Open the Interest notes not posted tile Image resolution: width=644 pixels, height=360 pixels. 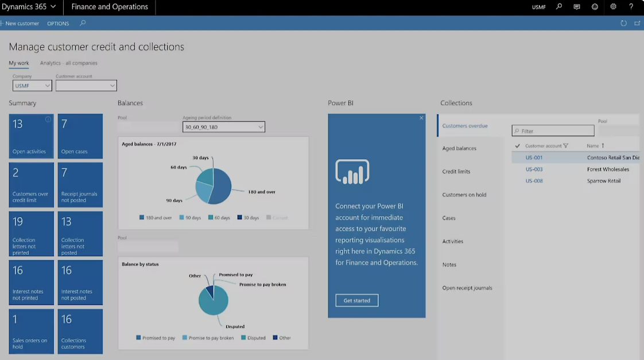(80, 282)
